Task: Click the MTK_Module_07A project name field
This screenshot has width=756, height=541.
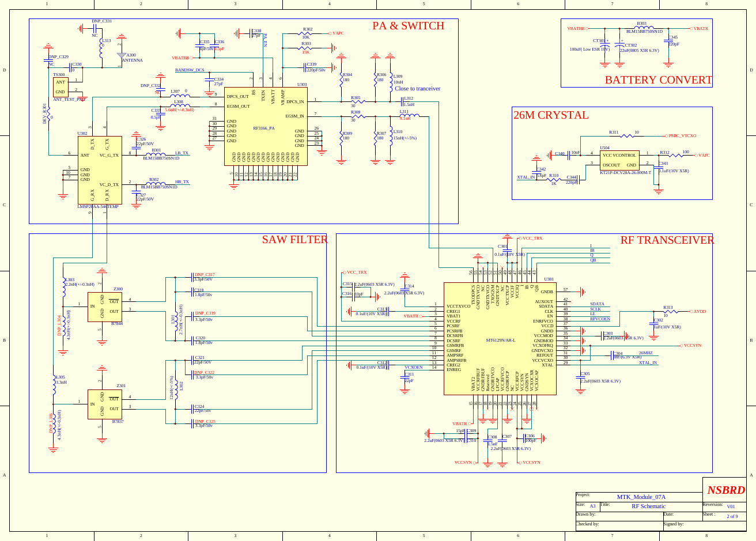Action: (x=641, y=496)
